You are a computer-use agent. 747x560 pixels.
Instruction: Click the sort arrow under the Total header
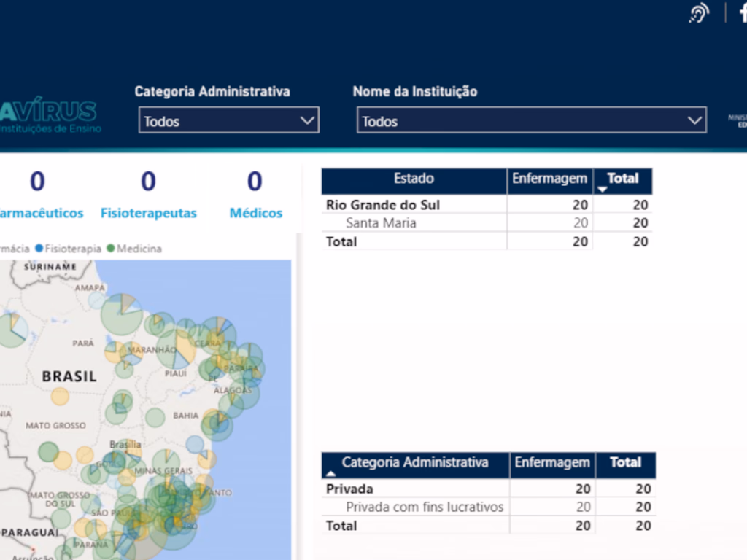tap(603, 187)
